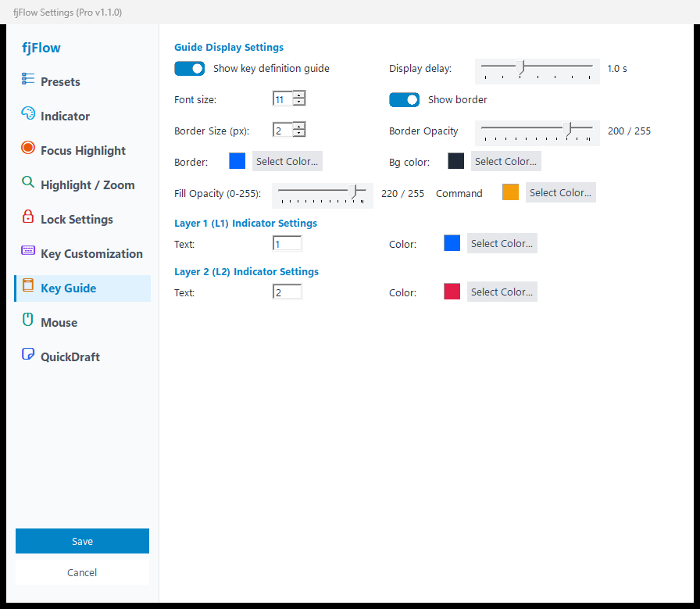
Task: Click the Guide Display Settings heading
Action: [229, 48]
